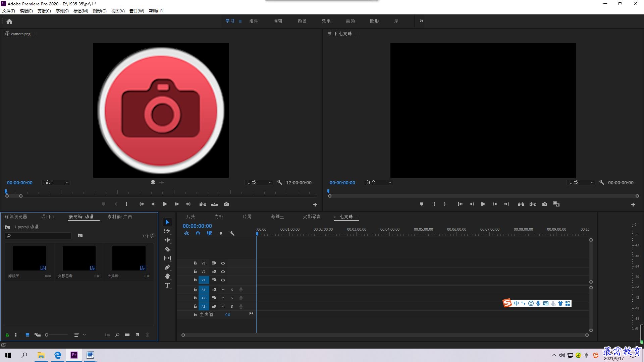The width and height of the screenshot is (644, 362).
Task: Click Insert button in Source monitor
Action: 203,204
